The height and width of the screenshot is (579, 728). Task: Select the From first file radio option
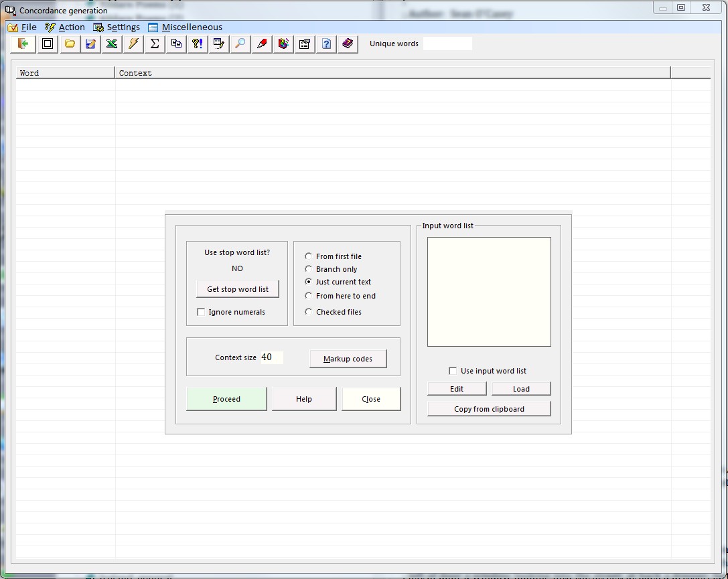coord(308,256)
